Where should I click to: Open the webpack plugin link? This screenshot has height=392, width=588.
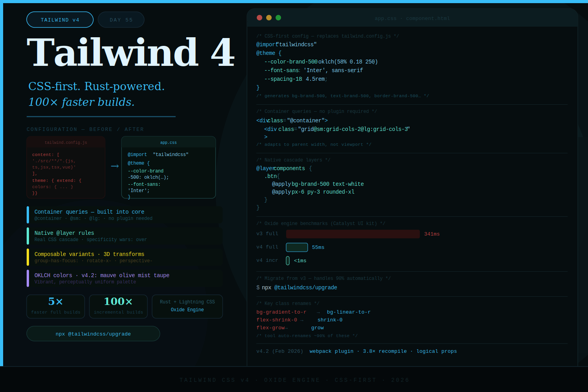(331, 351)
